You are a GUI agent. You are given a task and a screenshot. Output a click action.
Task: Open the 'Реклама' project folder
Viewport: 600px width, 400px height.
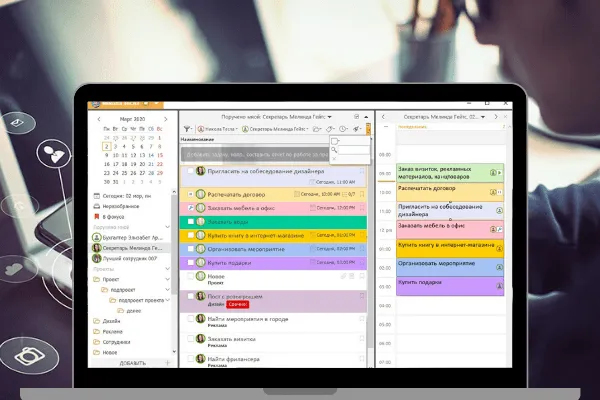coord(110,331)
